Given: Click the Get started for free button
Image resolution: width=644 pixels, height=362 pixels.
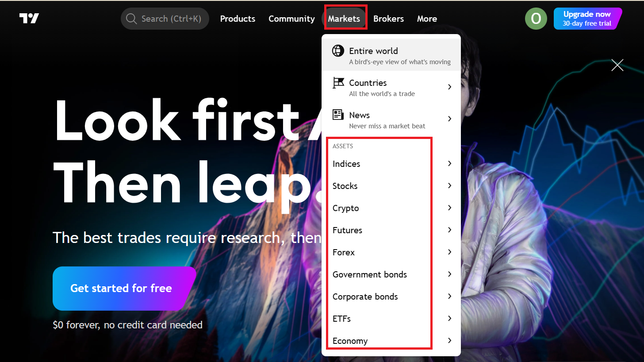Looking at the screenshot, I should coord(121,289).
